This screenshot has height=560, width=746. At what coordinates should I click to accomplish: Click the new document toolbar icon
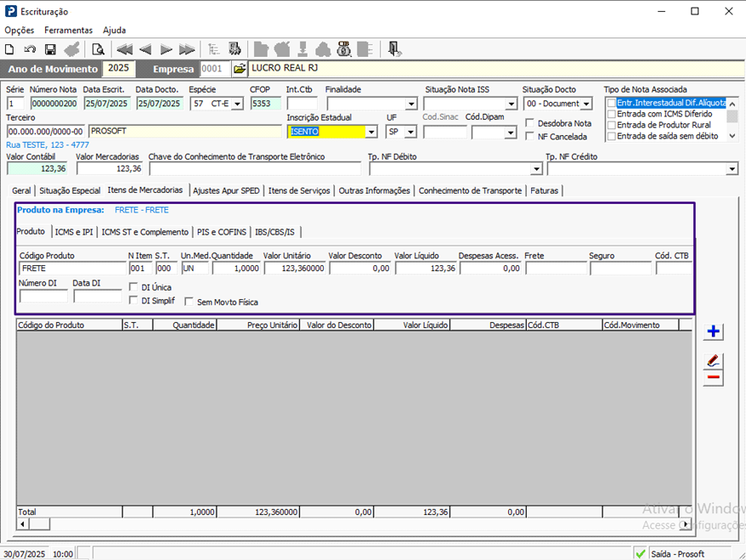point(10,49)
